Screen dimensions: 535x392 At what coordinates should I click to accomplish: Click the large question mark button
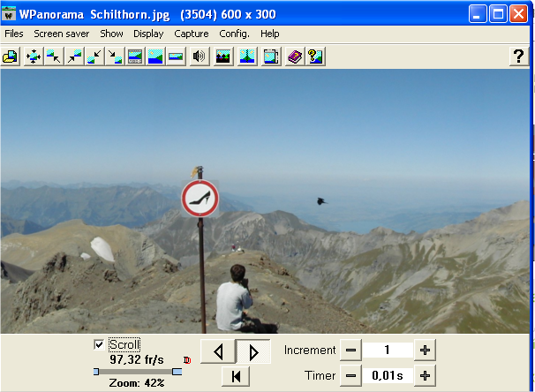518,56
